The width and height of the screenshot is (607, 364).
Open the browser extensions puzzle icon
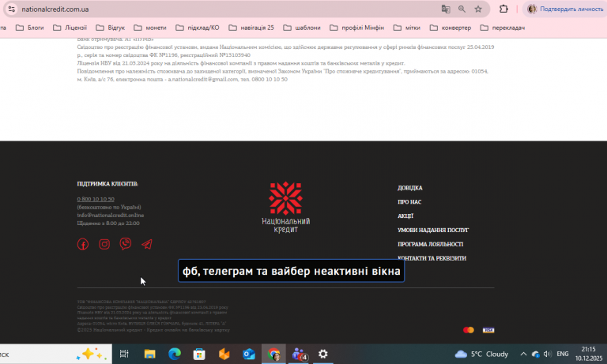click(x=503, y=9)
